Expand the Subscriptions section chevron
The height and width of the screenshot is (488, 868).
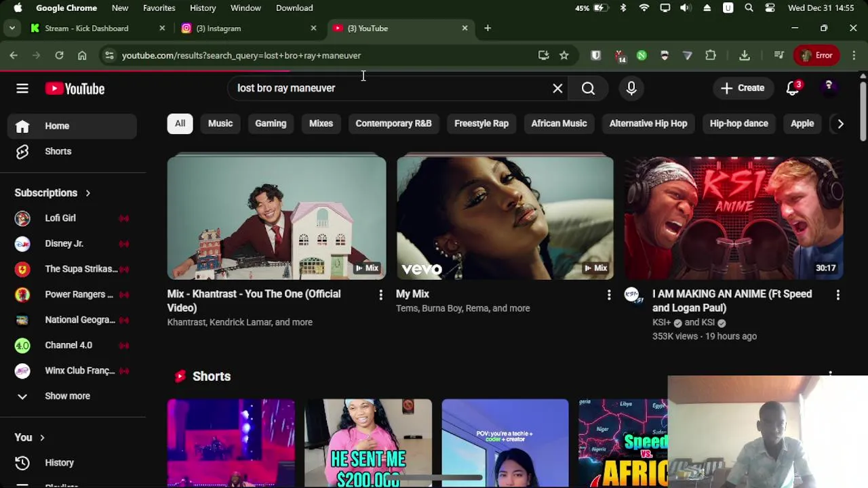point(87,193)
